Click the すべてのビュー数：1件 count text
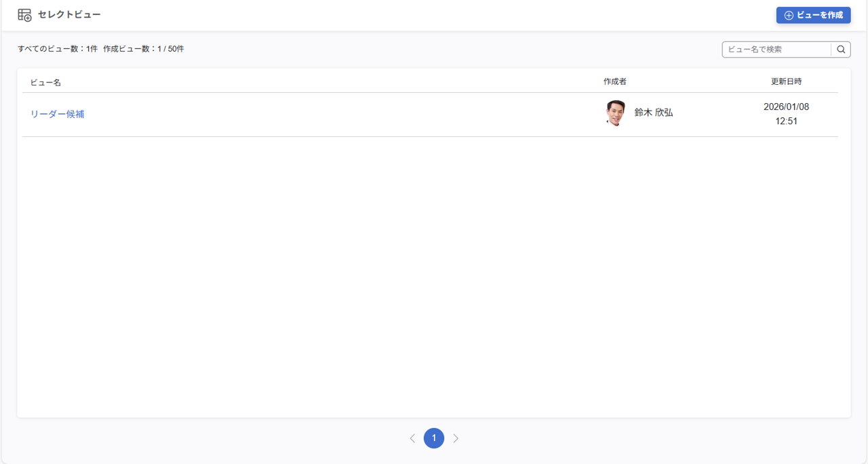The image size is (868, 464). (58, 49)
